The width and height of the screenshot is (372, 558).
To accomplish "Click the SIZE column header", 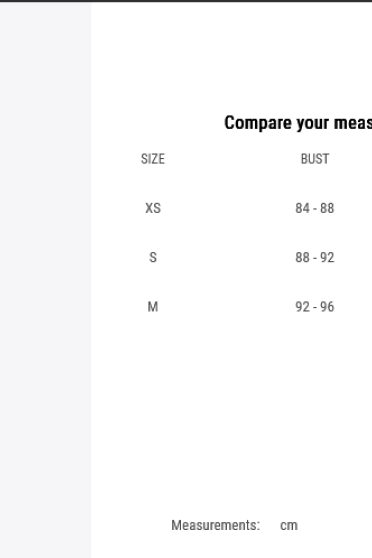I will (153, 159).
